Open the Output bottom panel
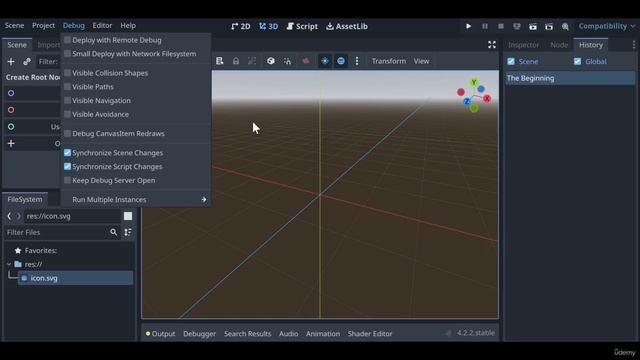Image resolution: width=640 pixels, height=360 pixels. (x=160, y=333)
